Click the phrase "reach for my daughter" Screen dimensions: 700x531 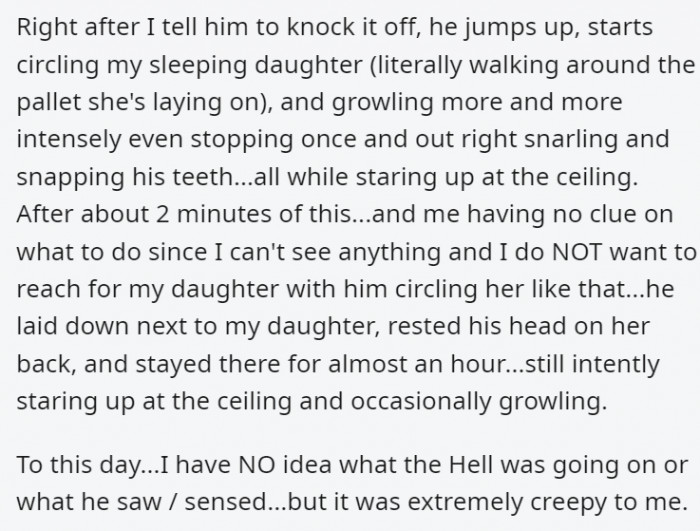coord(148,289)
